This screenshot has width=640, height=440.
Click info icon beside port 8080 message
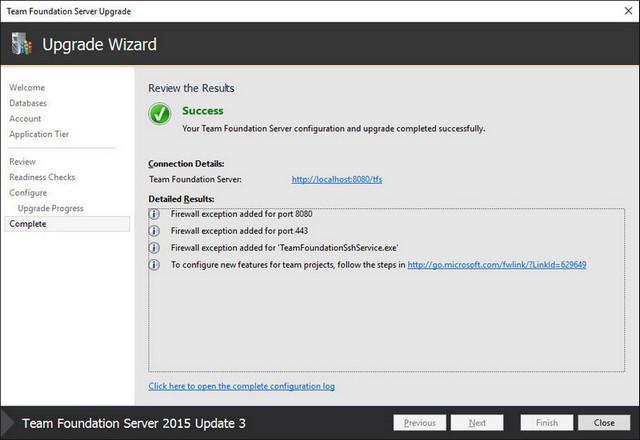(154, 214)
